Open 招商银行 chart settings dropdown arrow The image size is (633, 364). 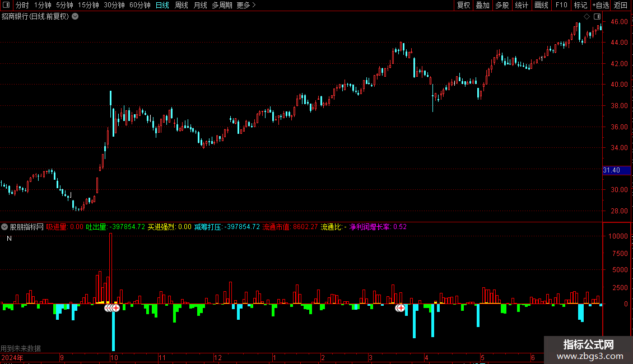pos(75,17)
